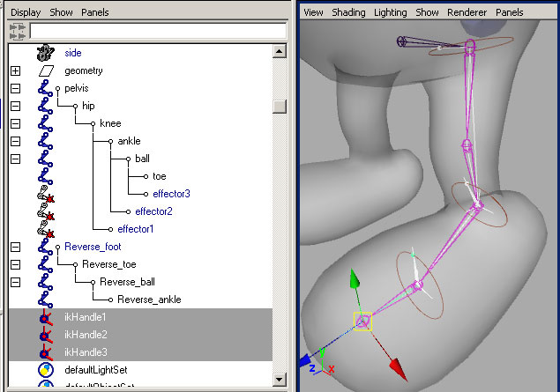Select the Reverse_ankle joint
The image size is (560, 392).
coord(149,300)
